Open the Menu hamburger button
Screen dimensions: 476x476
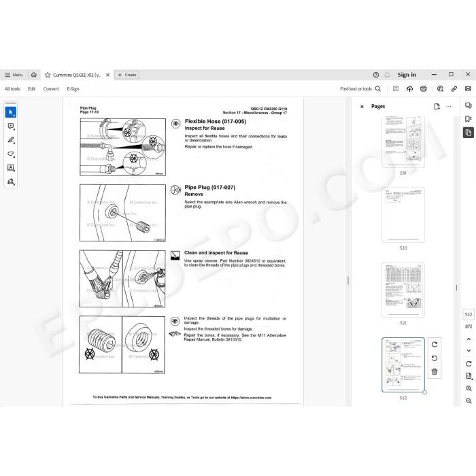pos(14,75)
